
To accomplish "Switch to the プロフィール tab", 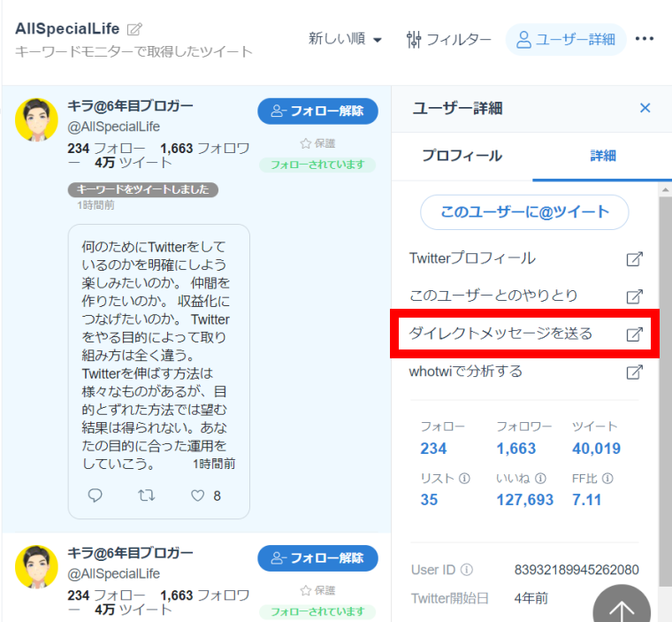I will [x=462, y=156].
